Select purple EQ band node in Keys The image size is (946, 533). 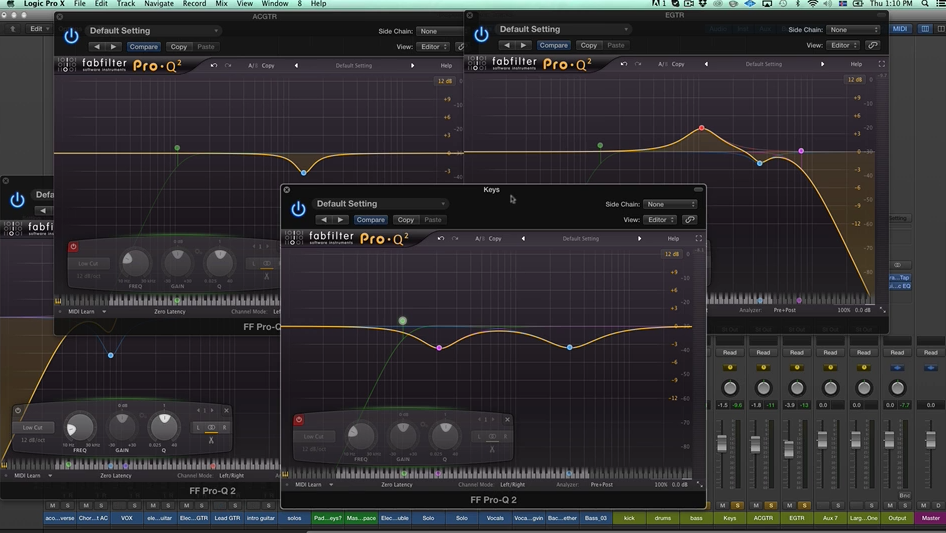[x=439, y=348]
